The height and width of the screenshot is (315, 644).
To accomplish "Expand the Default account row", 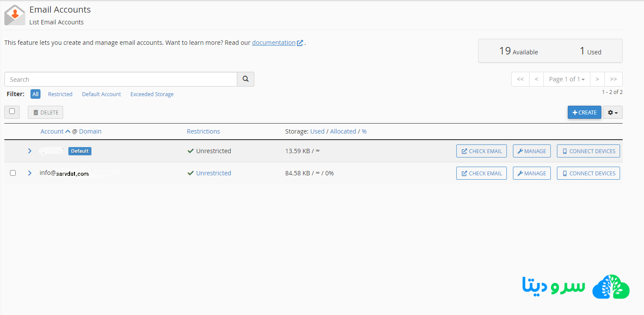I will 30,151.
